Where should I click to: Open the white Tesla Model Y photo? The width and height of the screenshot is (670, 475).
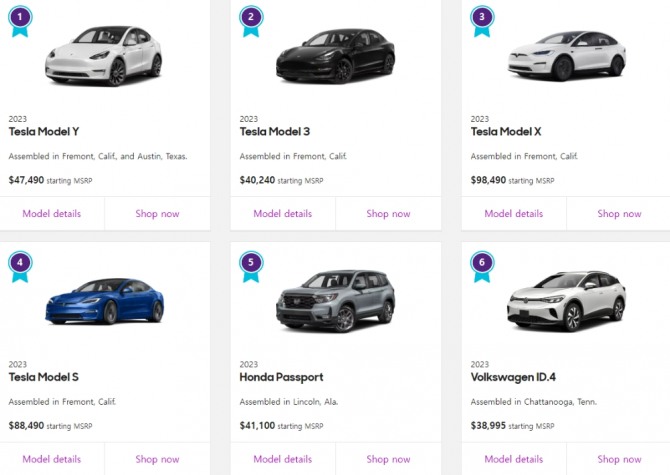tap(103, 55)
